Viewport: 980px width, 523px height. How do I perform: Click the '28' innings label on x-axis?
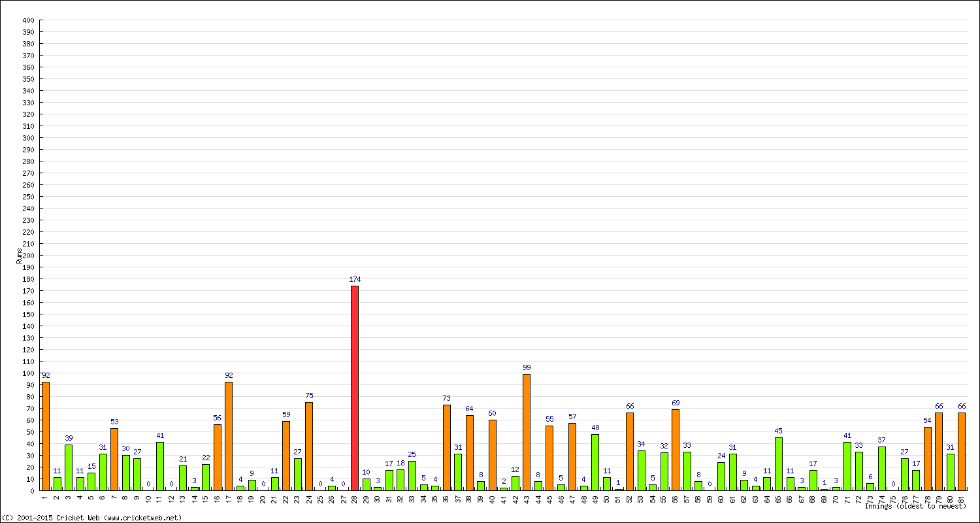pos(355,499)
